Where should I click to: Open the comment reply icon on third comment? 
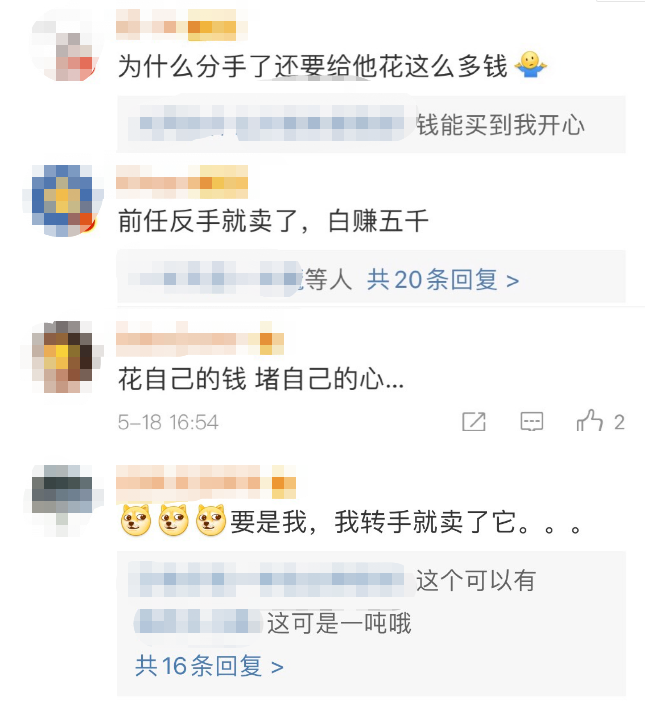coord(531,422)
